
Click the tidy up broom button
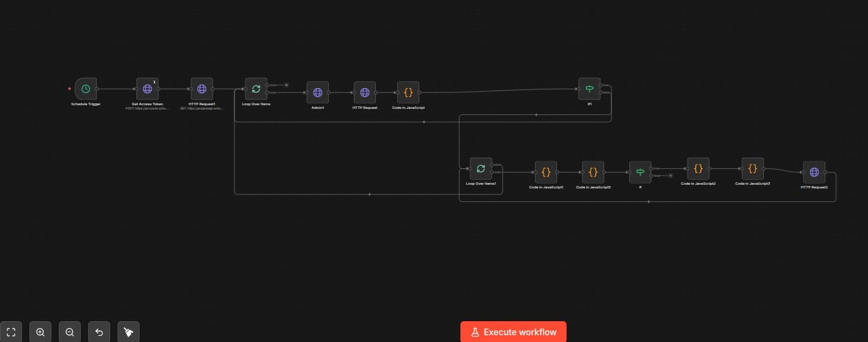pyautogui.click(x=129, y=332)
